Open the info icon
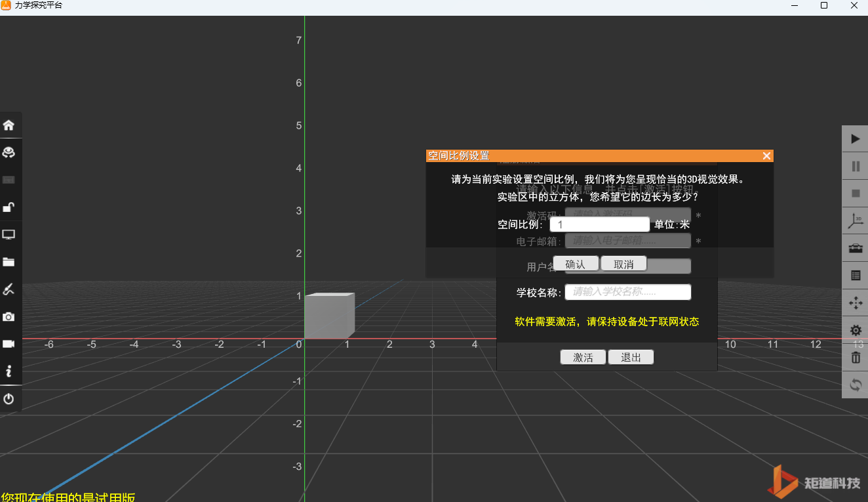The width and height of the screenshot is (868, 502). (x=9, y=371)
